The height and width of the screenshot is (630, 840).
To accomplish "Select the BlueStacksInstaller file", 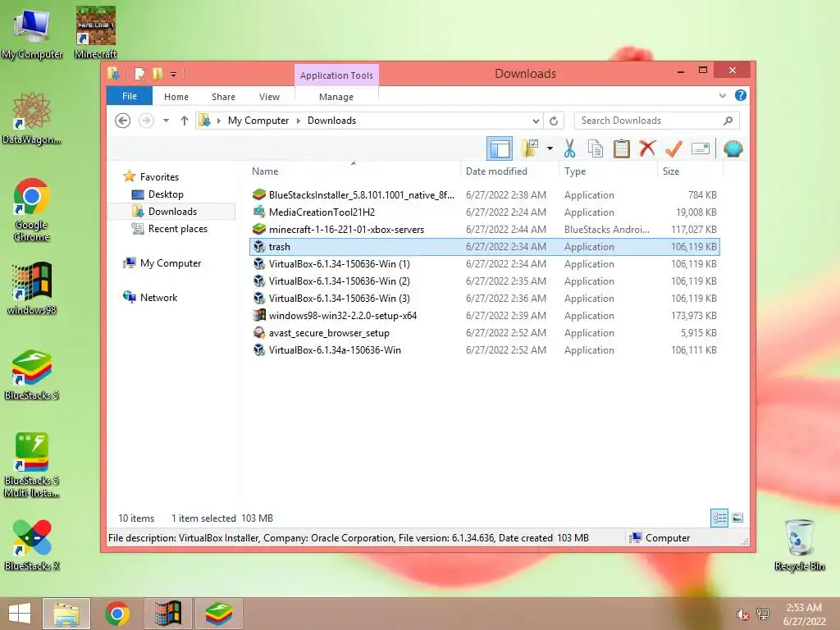I will pos(484,195).
